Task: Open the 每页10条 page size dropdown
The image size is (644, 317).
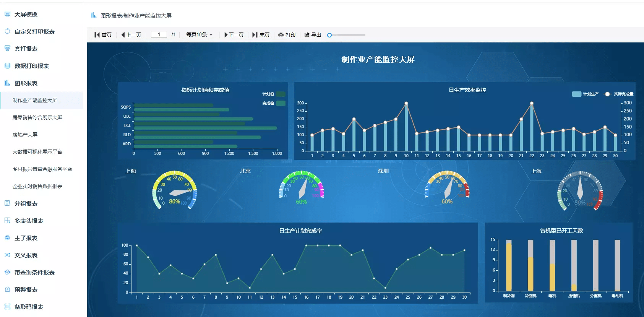Action: point(199,35)
